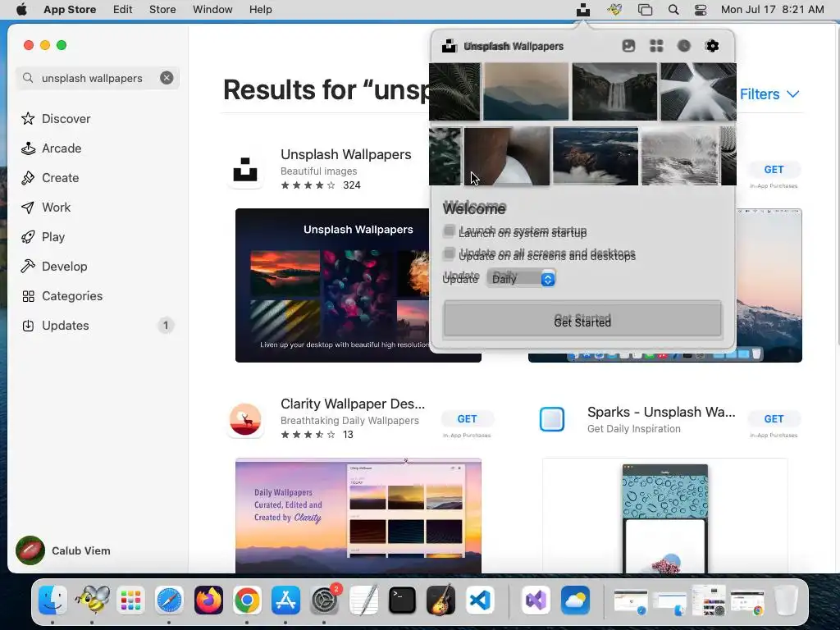This screenshot has width=840, height=630.
Task: Open the Unsplash Wallpapers menu bar icon
Action: (x=583, y=10)
